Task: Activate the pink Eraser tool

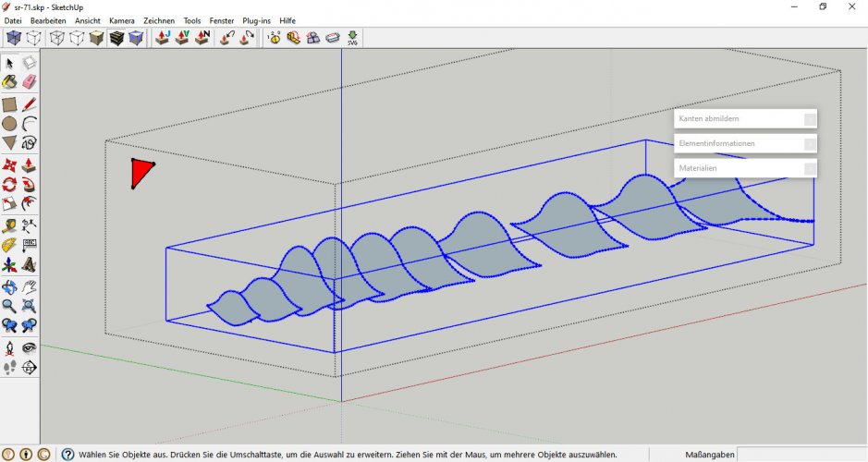Action: click(x=30, y=82)
